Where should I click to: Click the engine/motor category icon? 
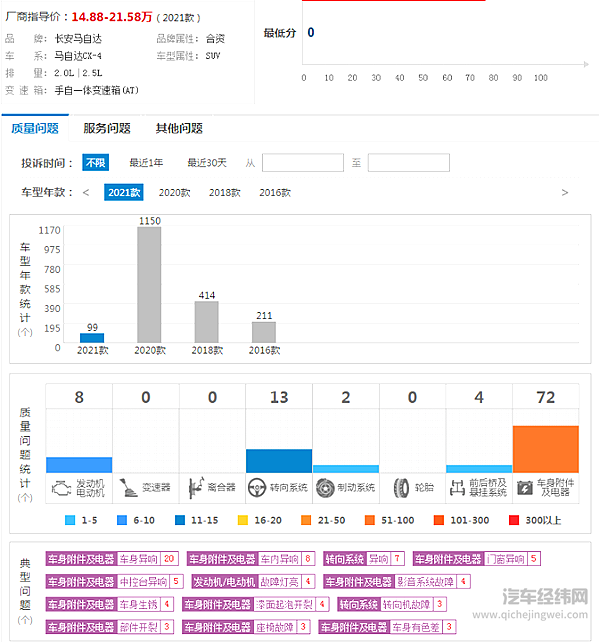[x=61, y=488]
